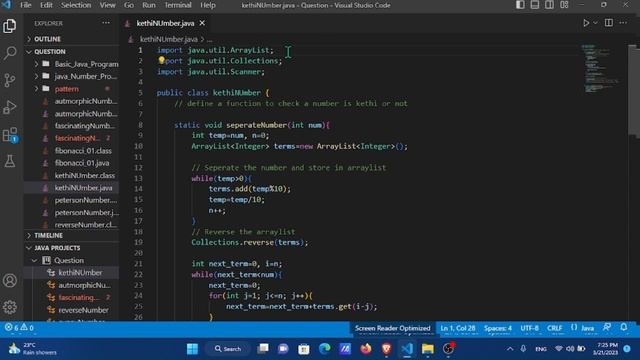Open the Search view in activity bar

click(x=9, y=53)
